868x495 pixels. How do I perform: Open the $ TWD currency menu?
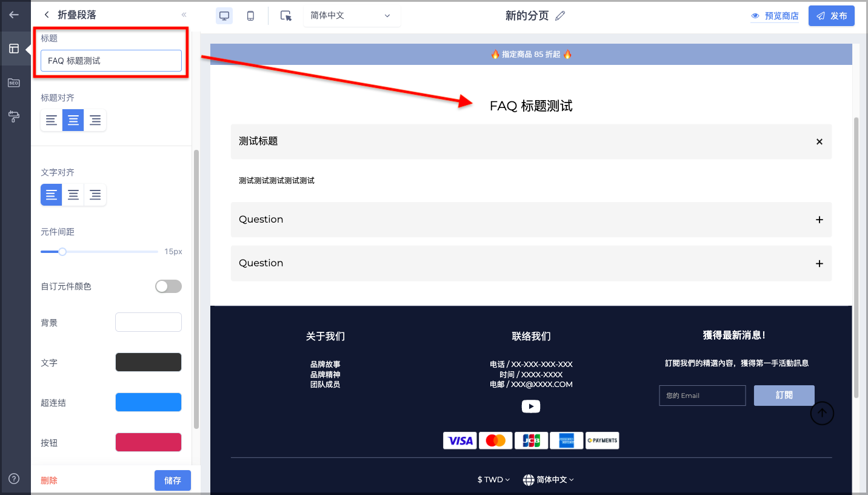(493, 479)
